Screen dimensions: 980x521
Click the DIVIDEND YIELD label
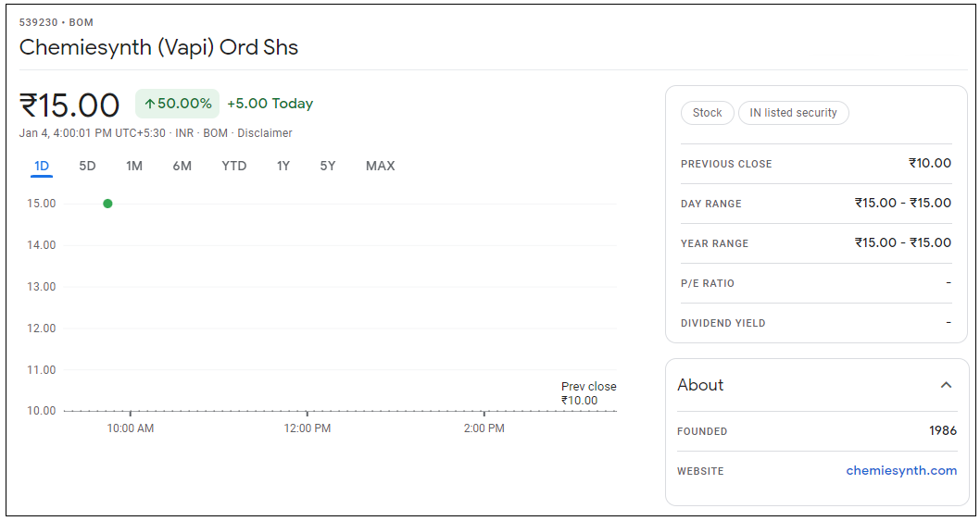pos(723,323)
